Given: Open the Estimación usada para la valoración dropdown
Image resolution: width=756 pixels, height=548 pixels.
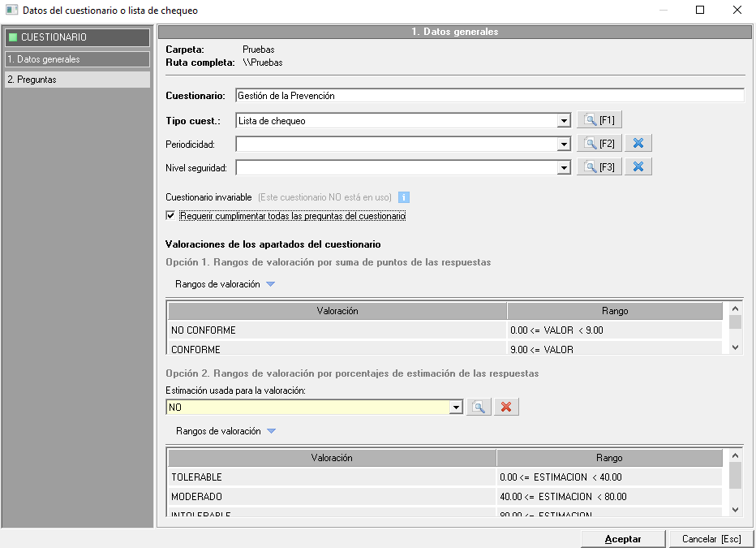Looking at the screenshot, I should pyautogui.click(x=456, y=408).
